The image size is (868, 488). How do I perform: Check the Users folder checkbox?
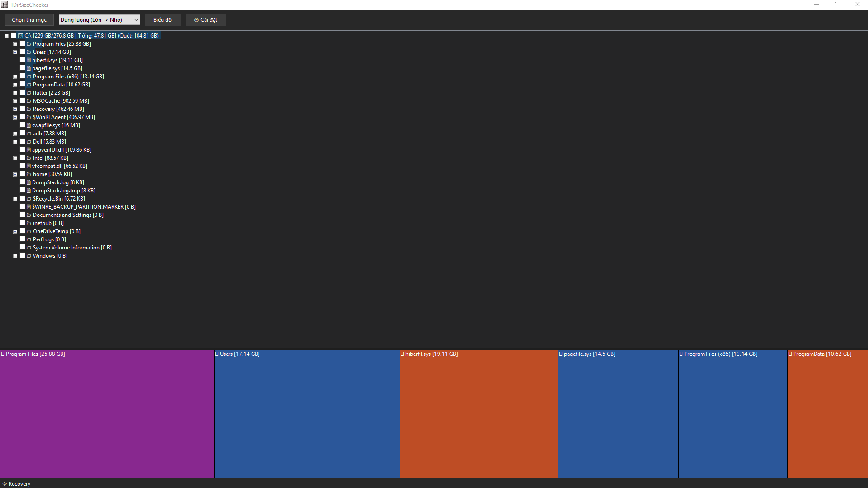(x=22, y=52)
